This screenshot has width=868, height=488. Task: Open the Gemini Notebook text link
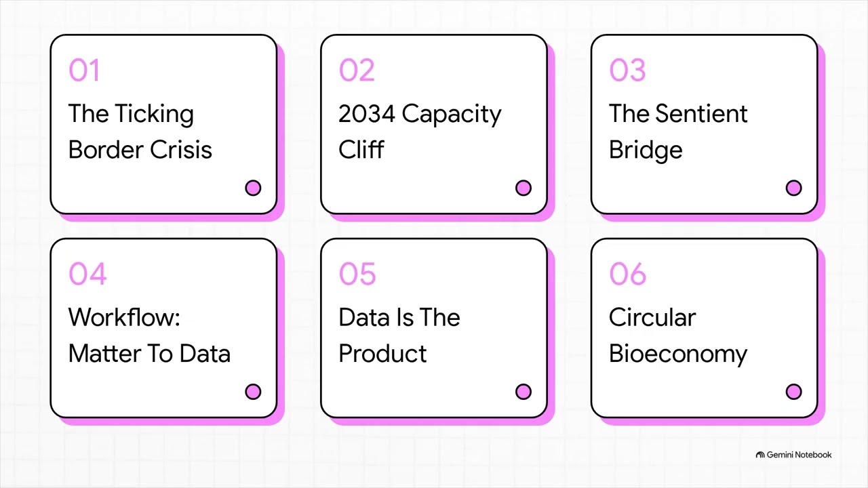(799, 455)
